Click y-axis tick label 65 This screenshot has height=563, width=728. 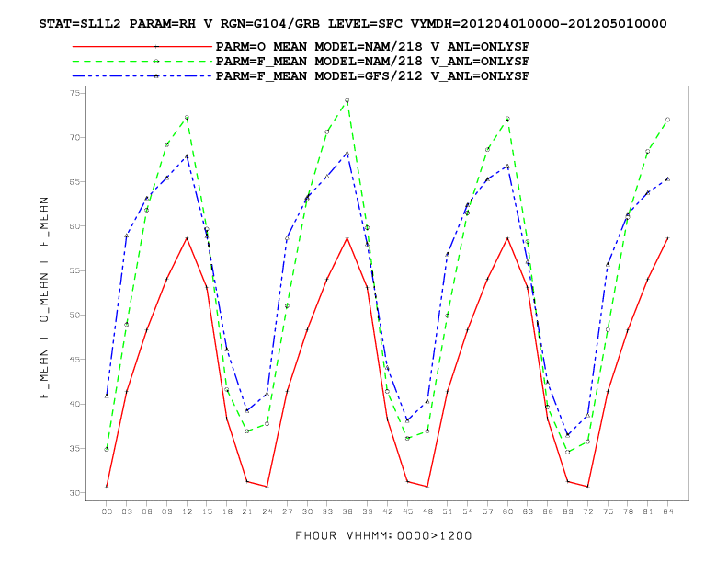click(76, 181)
